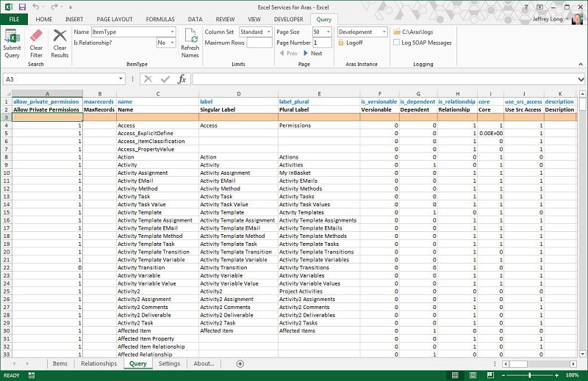Click the Excel application icon in title bar
The height and width of the screenshot is (381, 588).
point(8,7)
